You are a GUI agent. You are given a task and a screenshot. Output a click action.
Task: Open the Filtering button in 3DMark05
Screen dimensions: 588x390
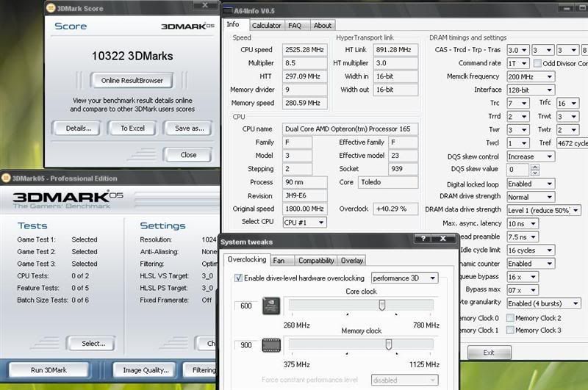(x=201, y=369)
